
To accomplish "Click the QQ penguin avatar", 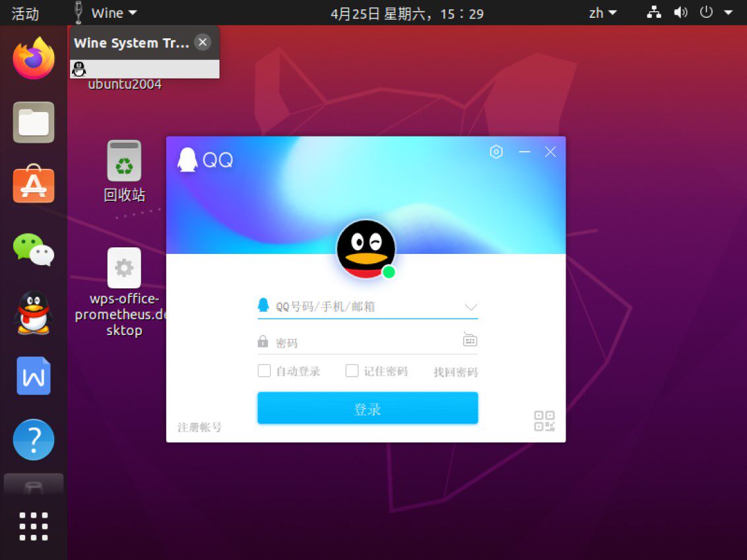I will pos(366,249).
